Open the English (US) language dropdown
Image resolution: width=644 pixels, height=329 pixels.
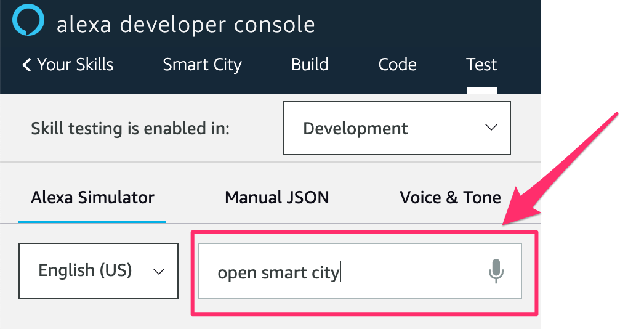[99, 271]
